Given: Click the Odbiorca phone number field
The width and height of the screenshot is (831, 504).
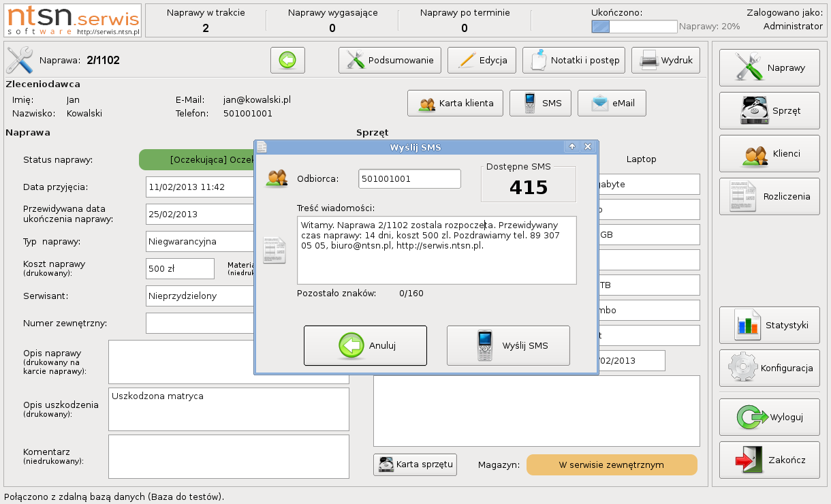Looking at the screenshot, I should [409, 179].
